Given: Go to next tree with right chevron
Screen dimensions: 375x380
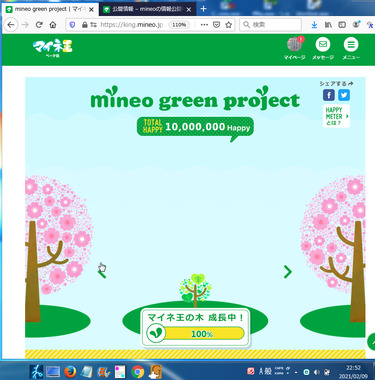Looking at the screenshot, I should (x=287, y=272).
